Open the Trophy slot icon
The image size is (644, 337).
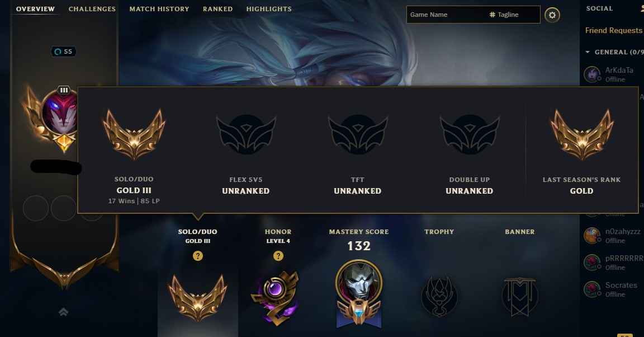[x=439, y=296]
